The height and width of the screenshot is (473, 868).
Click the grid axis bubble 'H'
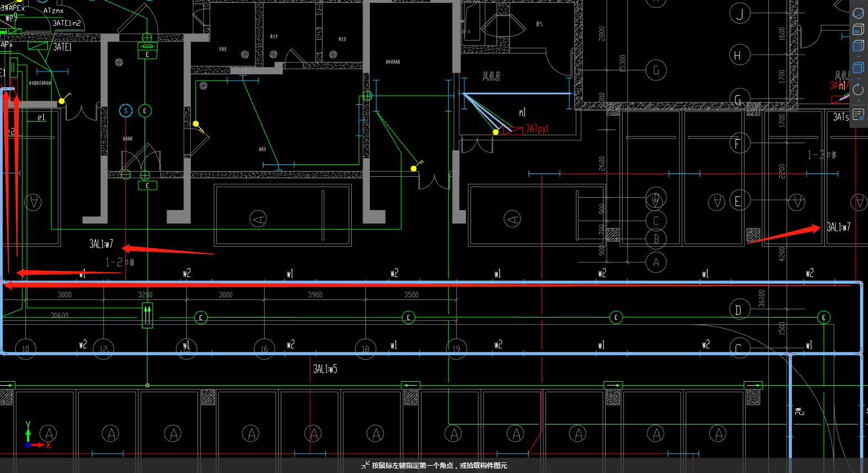(739, 55)
